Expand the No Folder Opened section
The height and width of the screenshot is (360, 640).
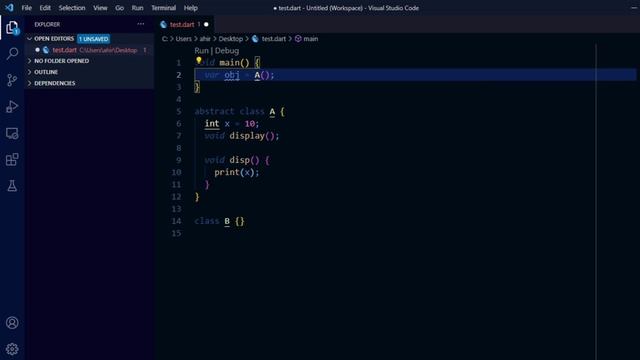[x=29, y=61]
